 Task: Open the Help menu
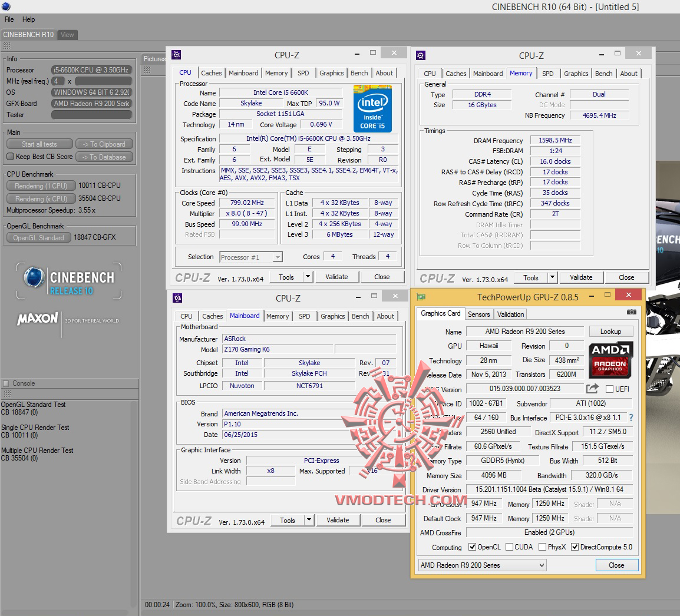coord(29,19)
